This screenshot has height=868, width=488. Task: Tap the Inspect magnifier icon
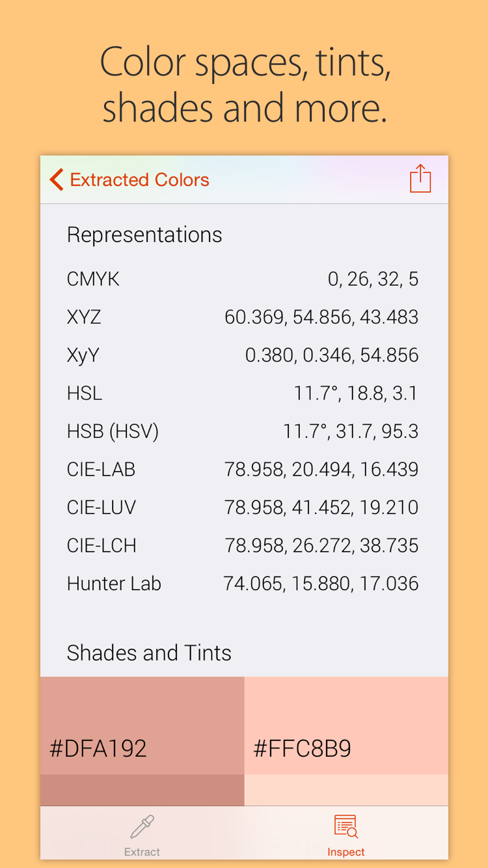coord(346,827)
